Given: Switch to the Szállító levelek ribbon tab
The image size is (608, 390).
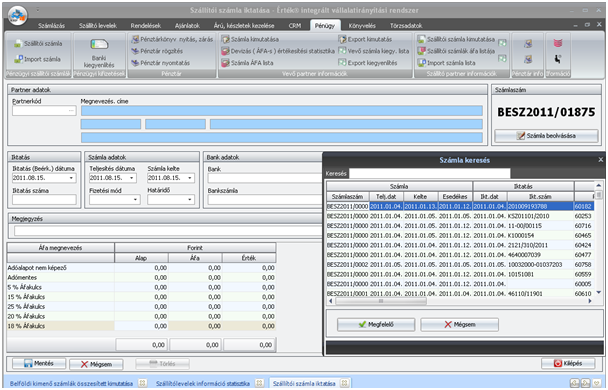Looking at the screenshot, I should [98, 26].
